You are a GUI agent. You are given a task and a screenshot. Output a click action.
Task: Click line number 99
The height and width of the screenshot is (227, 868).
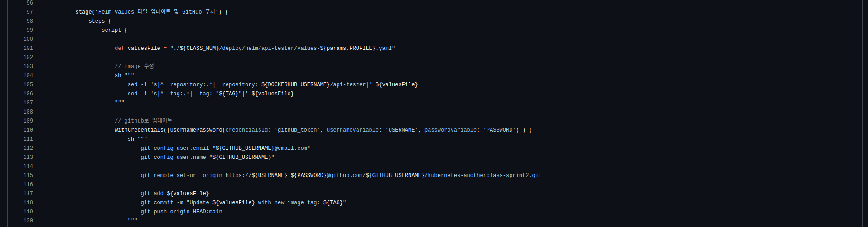[x=29, y=30]
